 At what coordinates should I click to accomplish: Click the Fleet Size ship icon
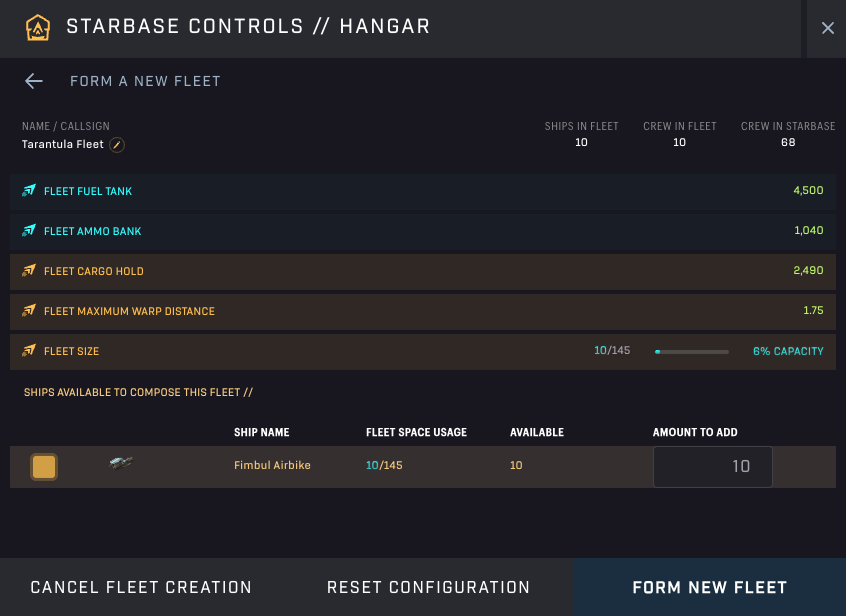point(28,351)
